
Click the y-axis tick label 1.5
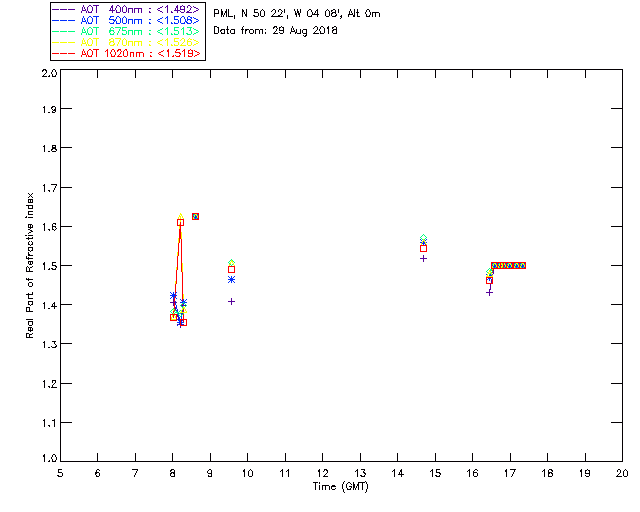coord(49,266)
